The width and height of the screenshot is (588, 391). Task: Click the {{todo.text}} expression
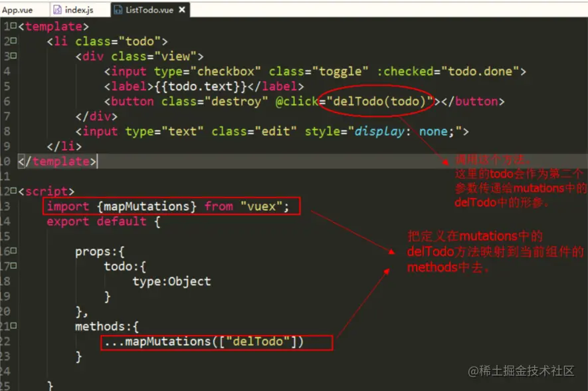click(200, 86)
